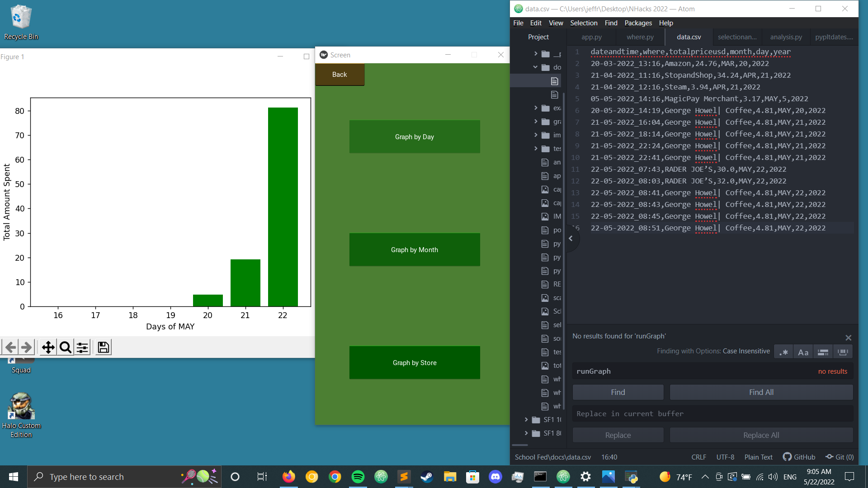Toggle Match Case Aa option
868x488 pixels.
[x=803, y=352]
